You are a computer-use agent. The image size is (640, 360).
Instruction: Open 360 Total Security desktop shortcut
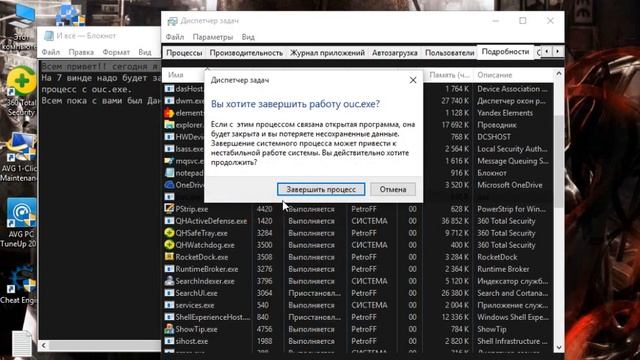click(21, 91)
